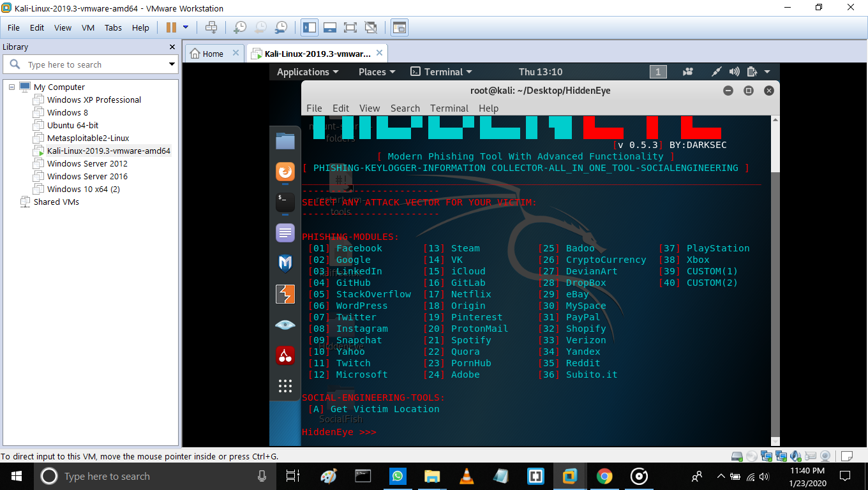This screenshot has width=868, height=490.
Task: Collapse the My Computer tree node
Action: point(11,87)
